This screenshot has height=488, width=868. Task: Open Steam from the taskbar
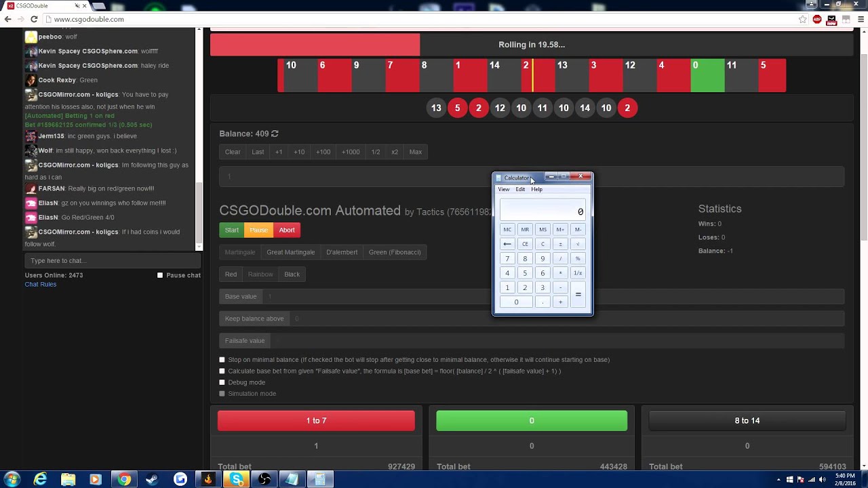(152, 479)
